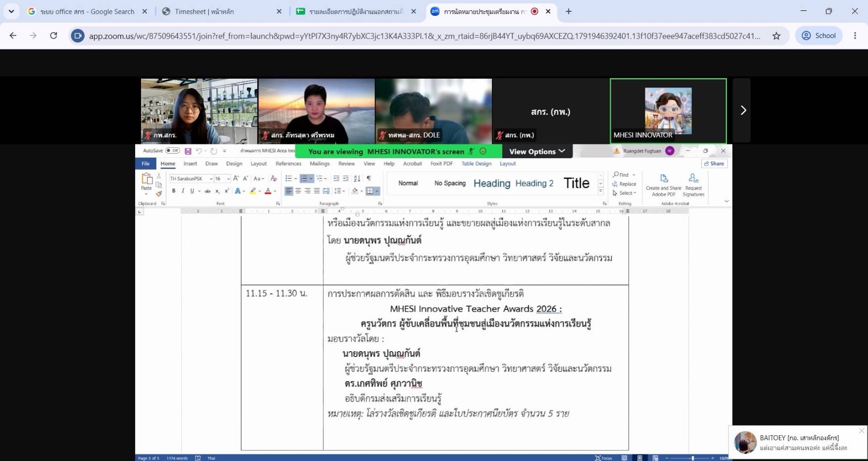Switch to the References ribbon tab
This screenshot has width=868, height=461.
click(x=289, y=164)
